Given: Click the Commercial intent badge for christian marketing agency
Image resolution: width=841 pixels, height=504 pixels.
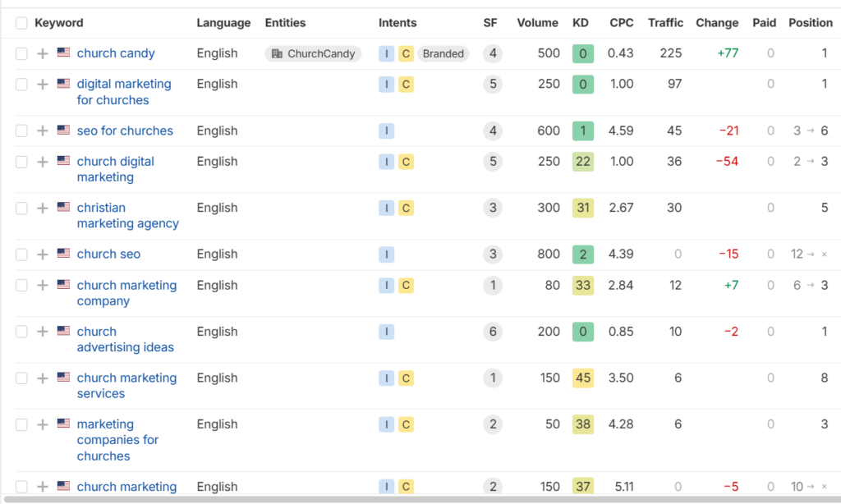Looking at the screenshot, I should 406,208.
